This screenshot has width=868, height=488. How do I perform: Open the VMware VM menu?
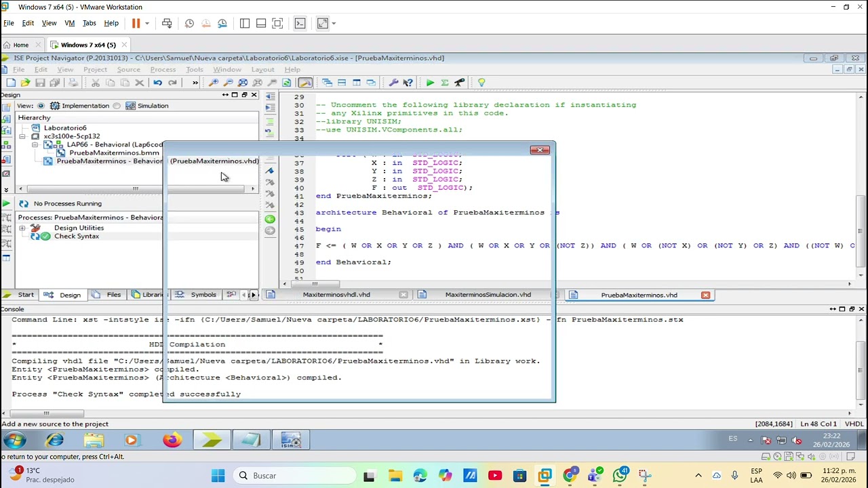[x=69, y=23]
